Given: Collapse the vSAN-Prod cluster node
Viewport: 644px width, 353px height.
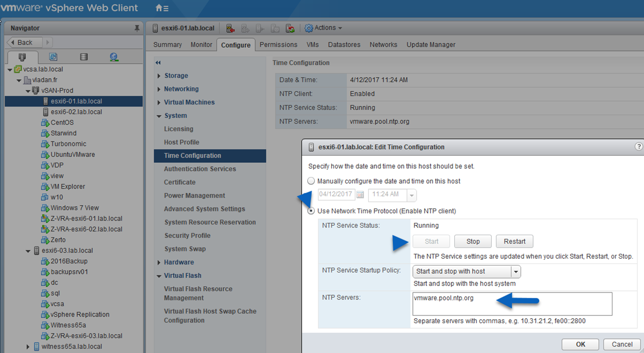Looking at the screenshot, I should click(x=28, y=91).
